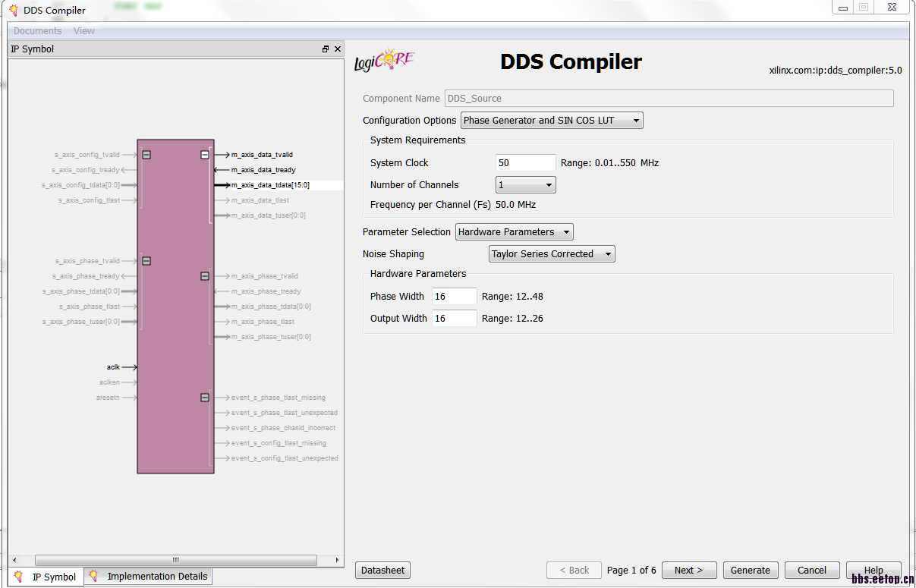916x588 pixels.
Task: Click the LogiCORE logo
Action: tap(386, 60)
